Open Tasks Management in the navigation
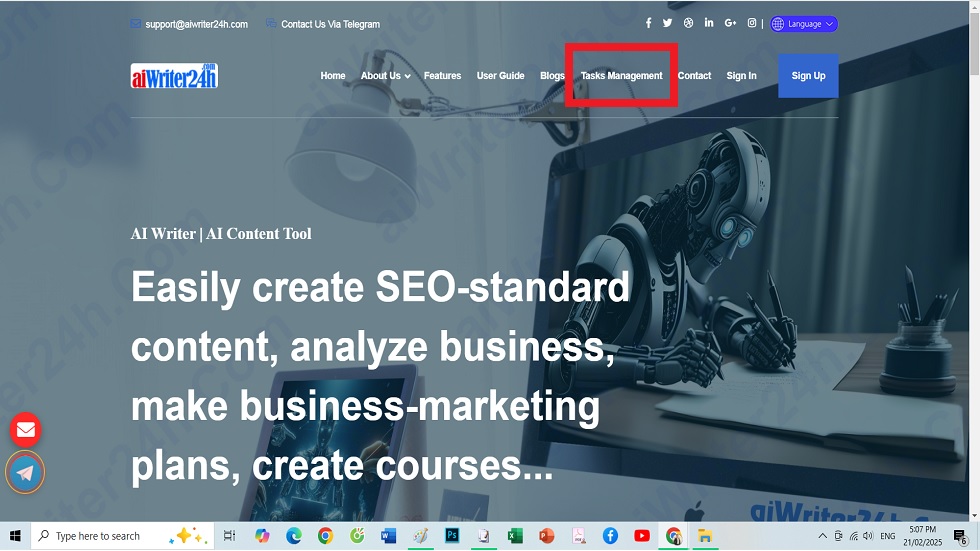Screen dimensions: 980x551 click(x=621, y=76)
